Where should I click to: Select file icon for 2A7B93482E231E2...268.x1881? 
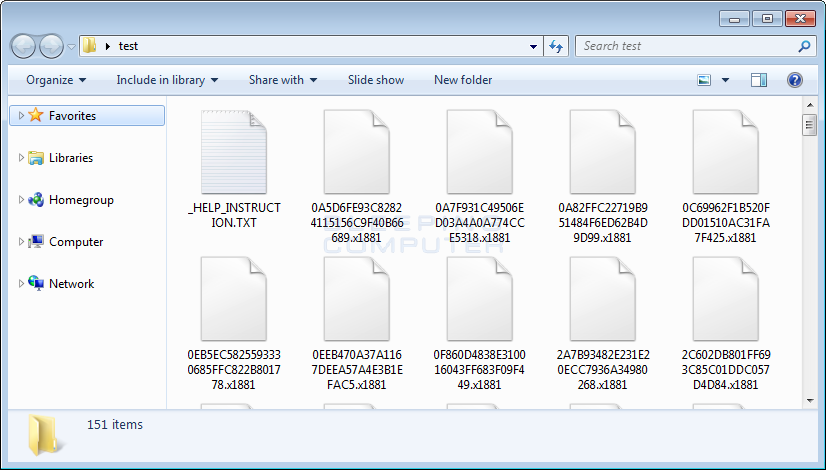(603, 299)
